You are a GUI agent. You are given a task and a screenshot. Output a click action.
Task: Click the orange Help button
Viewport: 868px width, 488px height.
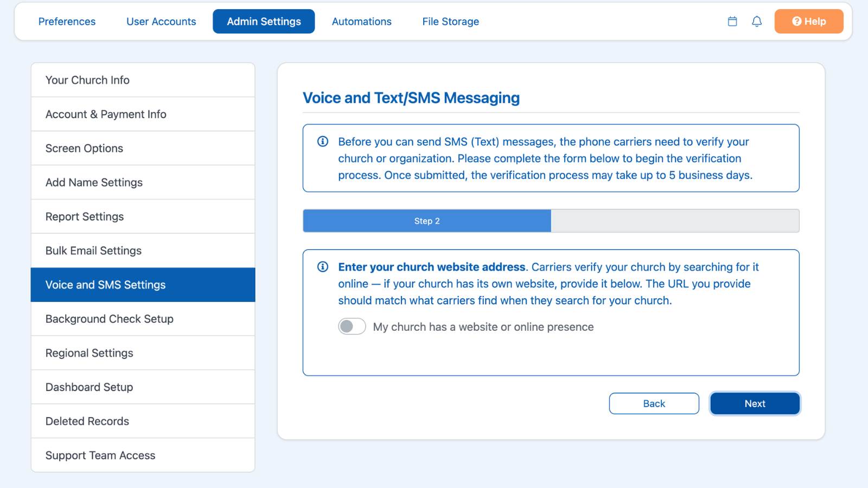(x=809, y=21)
